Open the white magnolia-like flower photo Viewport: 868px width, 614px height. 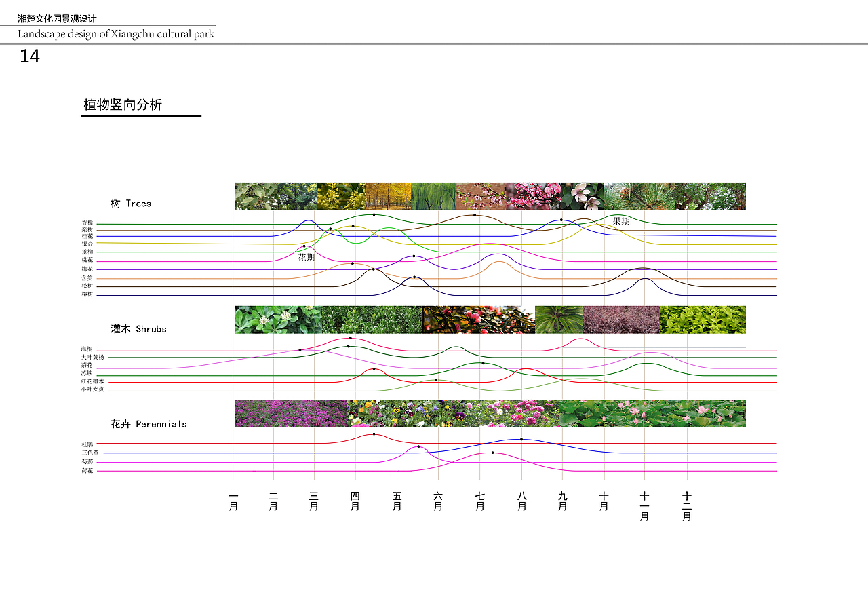(582, 196)
